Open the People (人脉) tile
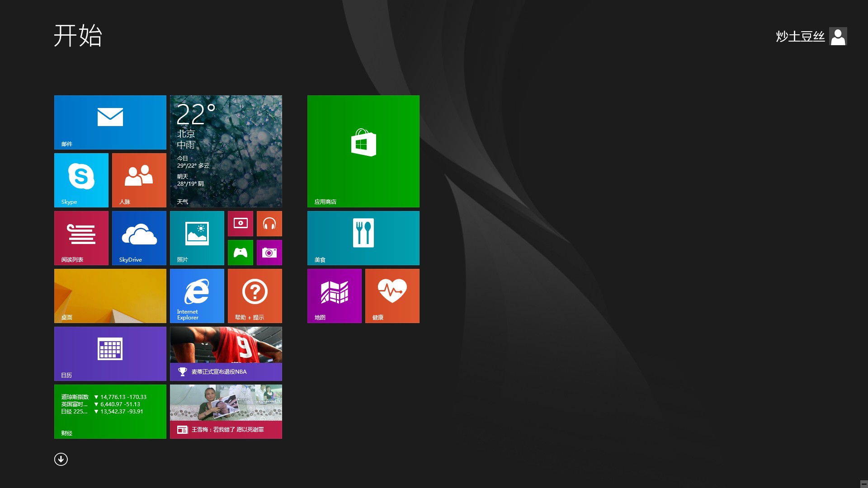 [x=139, y=180]
